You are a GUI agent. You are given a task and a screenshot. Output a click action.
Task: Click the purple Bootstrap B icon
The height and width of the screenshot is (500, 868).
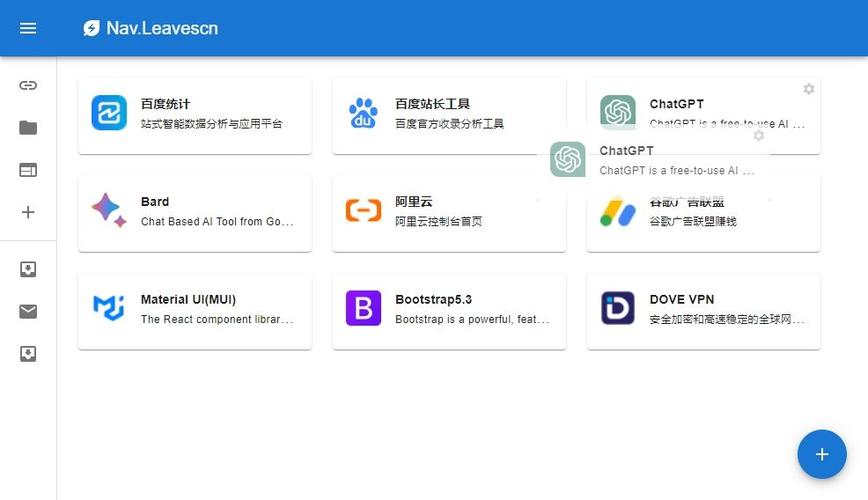click(363, 308)
